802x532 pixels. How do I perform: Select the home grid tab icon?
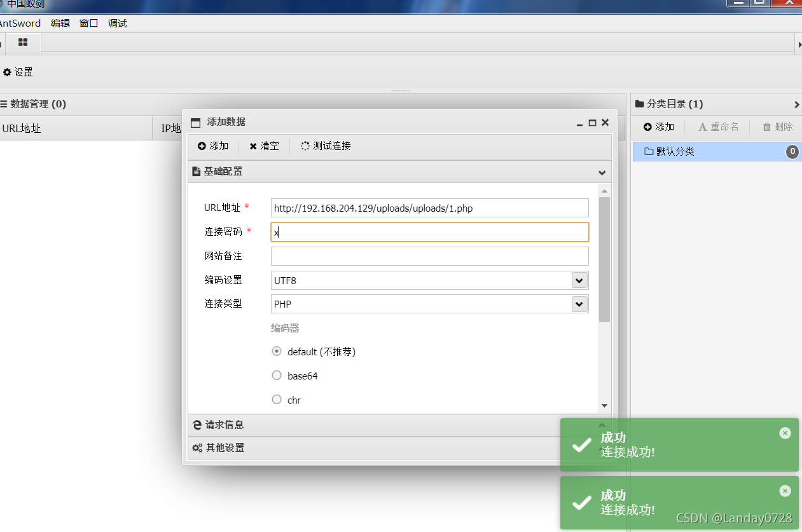tap(23, 43)
